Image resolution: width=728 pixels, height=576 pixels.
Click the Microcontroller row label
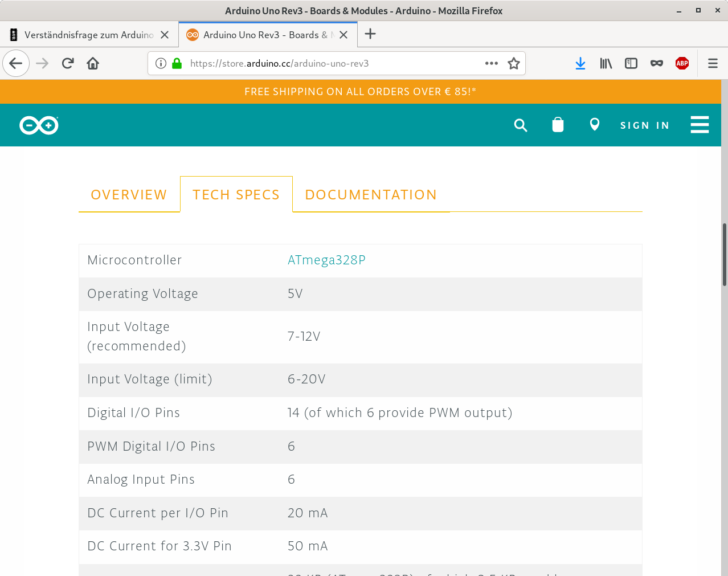point(134,260)
